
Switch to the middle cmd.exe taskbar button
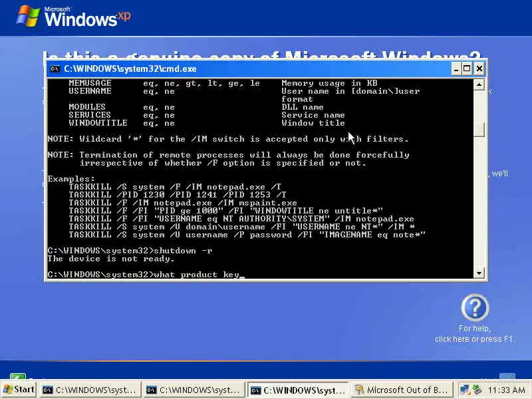tap(194, 390)
